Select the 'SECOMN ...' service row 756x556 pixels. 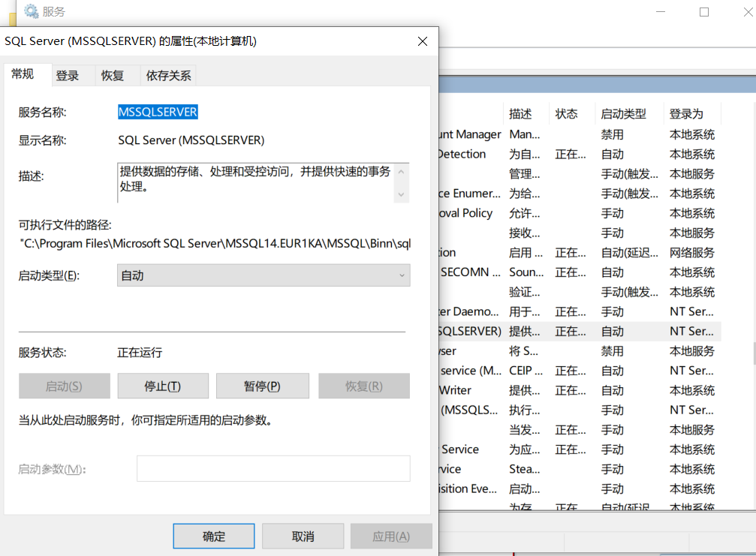pos(579,272)
